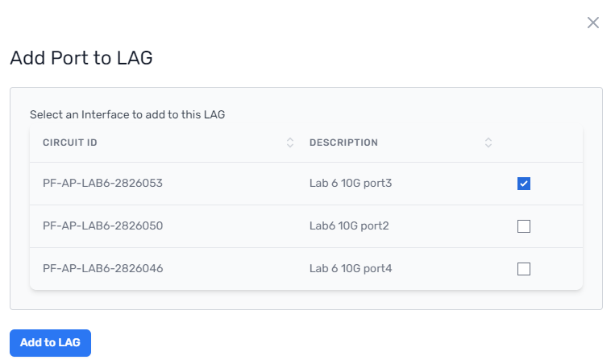Screen dimensions: 615x364
Task: Click the up caret beside Circuit ID
Action: [x=290, y=139]
